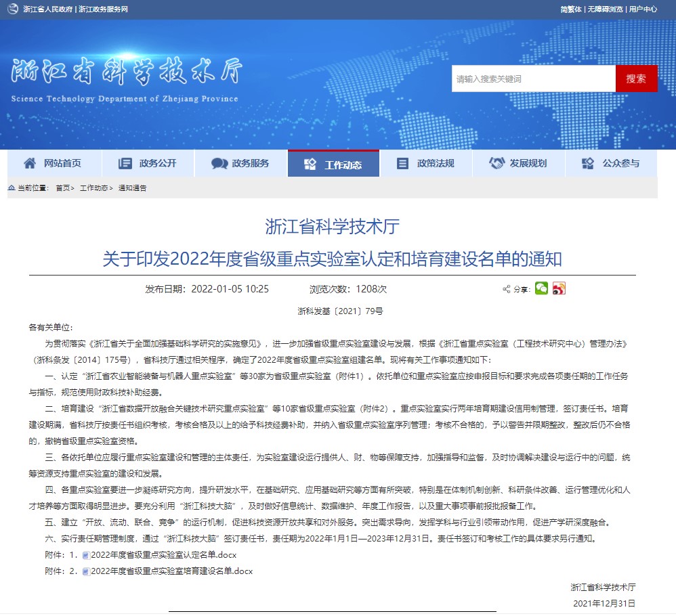The width and height of the screenshot is (676, 616).
Task: Click the breadcrumb location home icon
Action: [12, 188]
